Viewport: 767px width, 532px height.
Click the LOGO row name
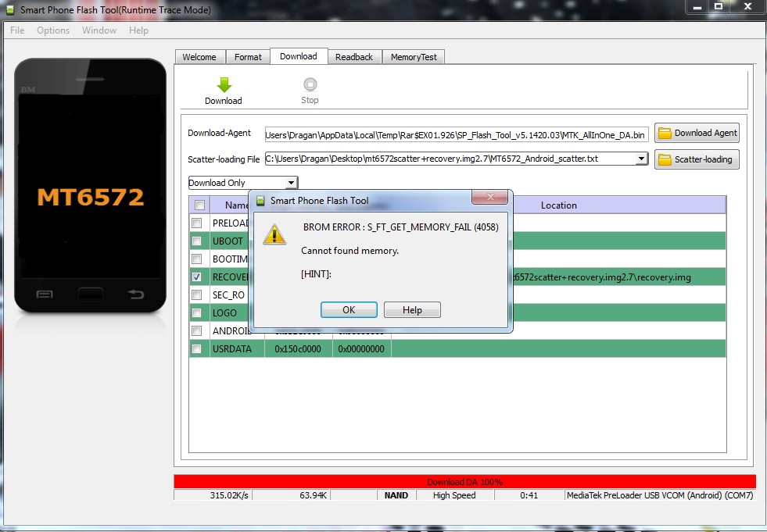click(224, 313)
